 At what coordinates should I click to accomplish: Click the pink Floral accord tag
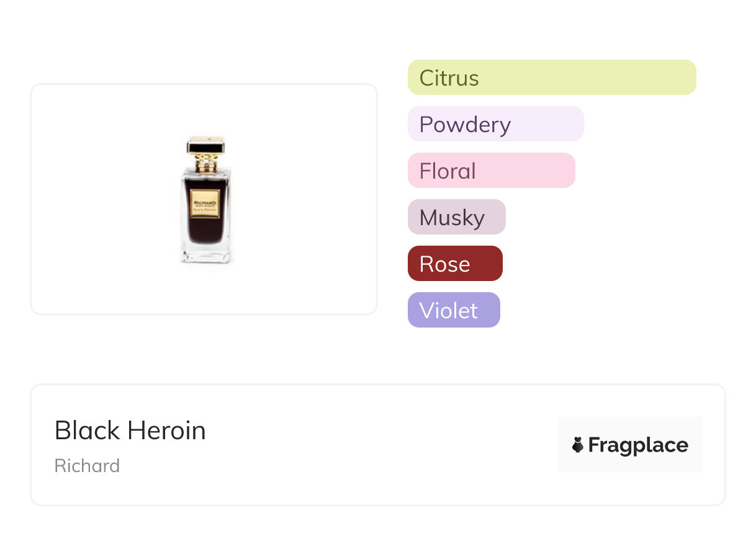coord(491,171)
